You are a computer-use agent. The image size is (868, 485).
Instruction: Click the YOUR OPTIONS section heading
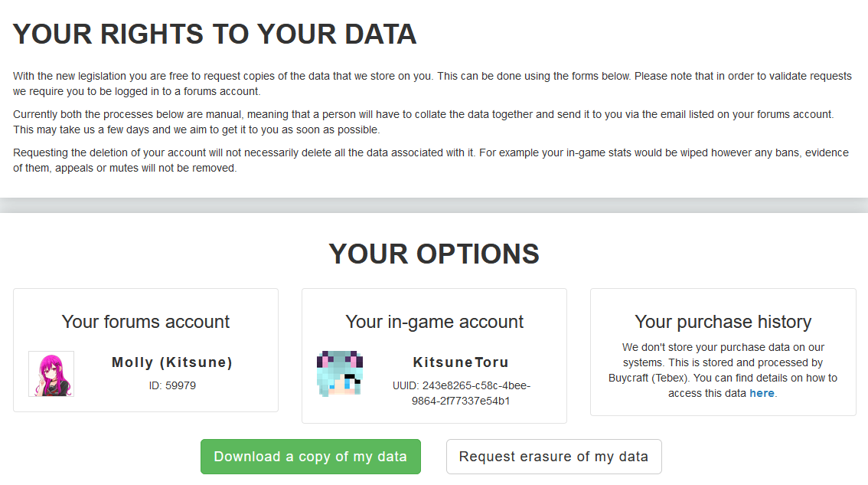tap(434, 254)
